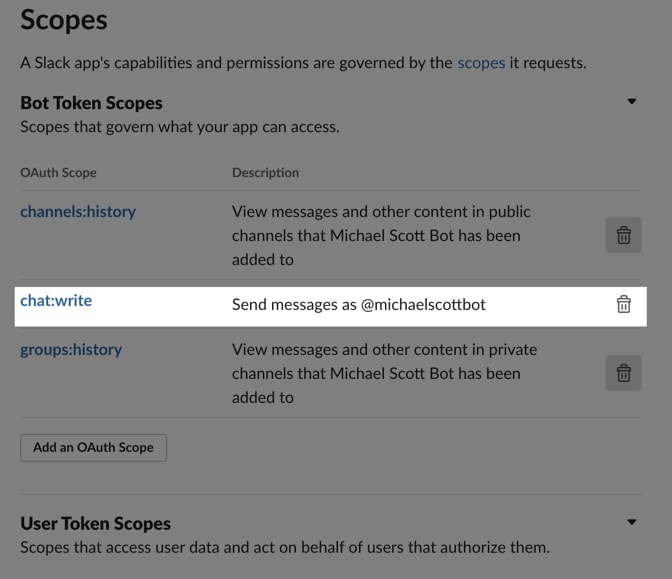Click the public channels description text
Screen dimensions: 672x579
click(x=381, y=236)
